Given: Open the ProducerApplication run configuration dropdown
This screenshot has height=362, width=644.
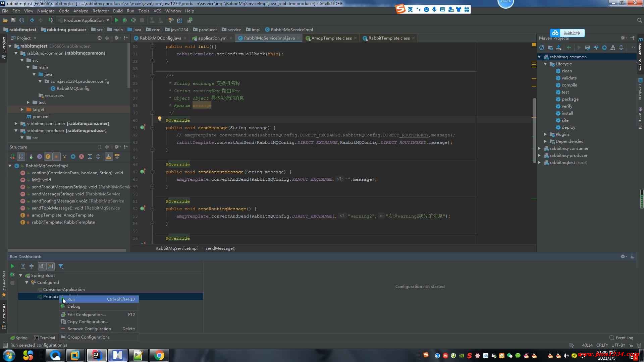Looking at the screenshot, I should [84, 20].
